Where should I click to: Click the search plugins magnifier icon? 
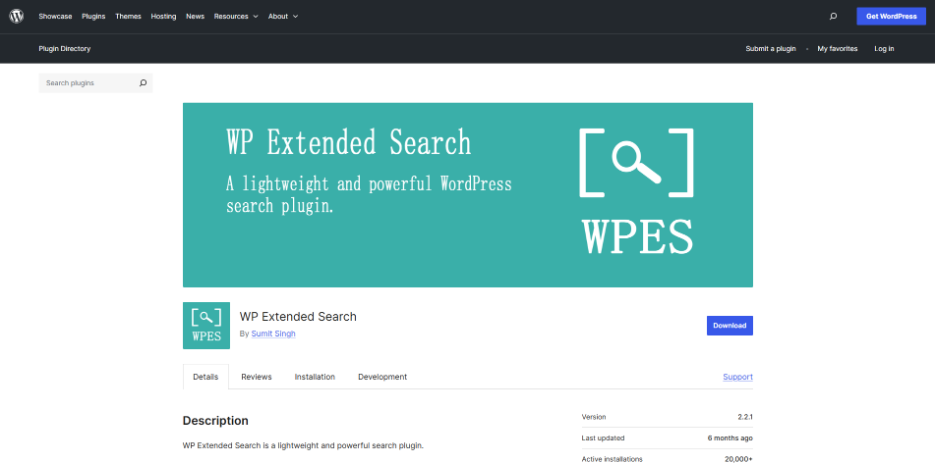click(x=143, y=83)
